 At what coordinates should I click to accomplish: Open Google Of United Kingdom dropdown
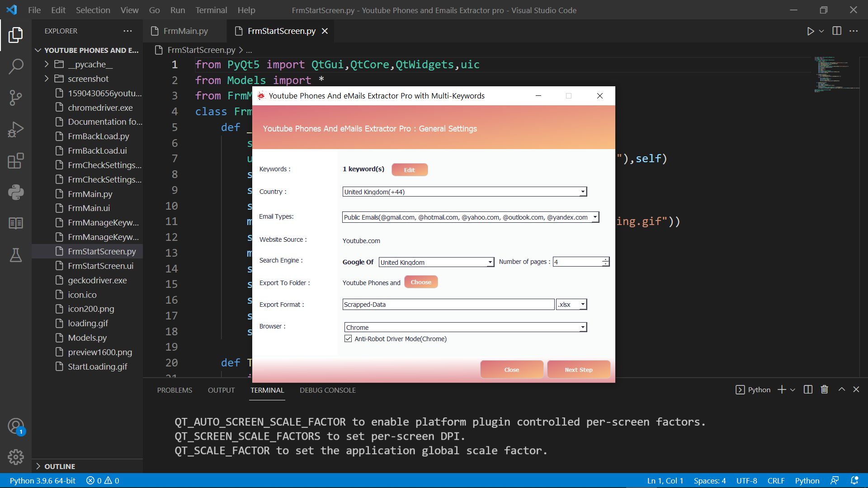pyautogui.click(x=436, y=262)
